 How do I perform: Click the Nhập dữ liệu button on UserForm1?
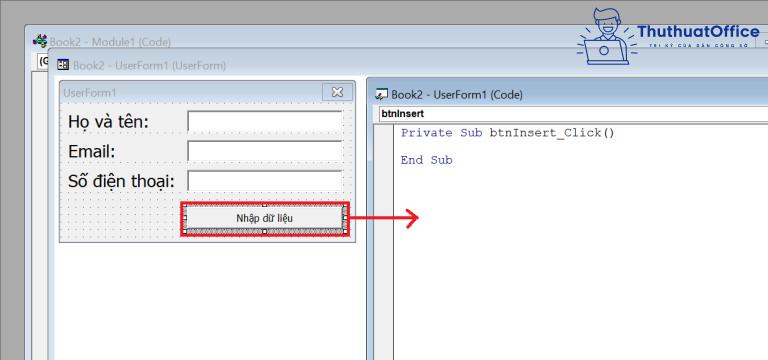[264, 218]
